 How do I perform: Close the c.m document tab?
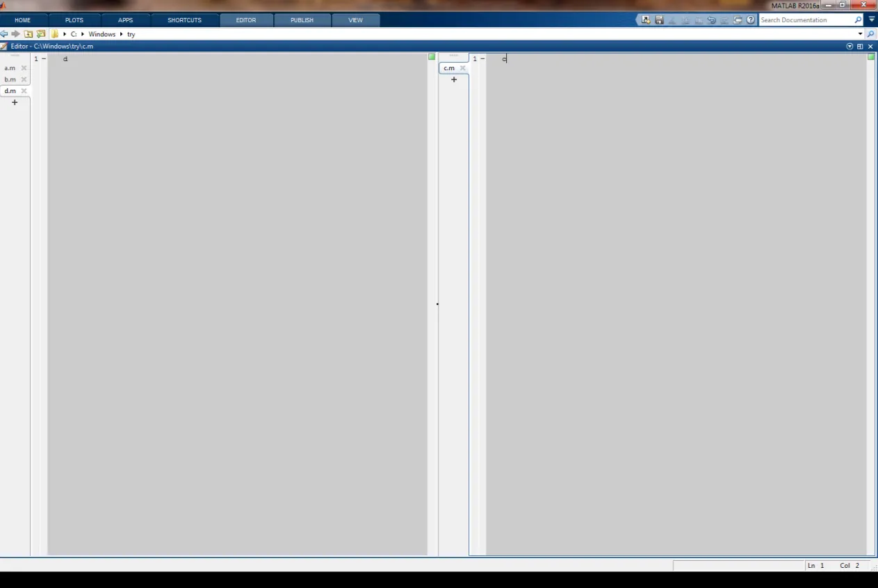click(463, 68)
